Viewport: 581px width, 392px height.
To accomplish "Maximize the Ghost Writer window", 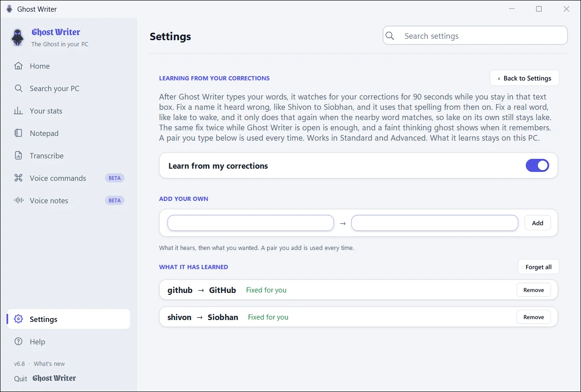I will [x=539, y=9].
